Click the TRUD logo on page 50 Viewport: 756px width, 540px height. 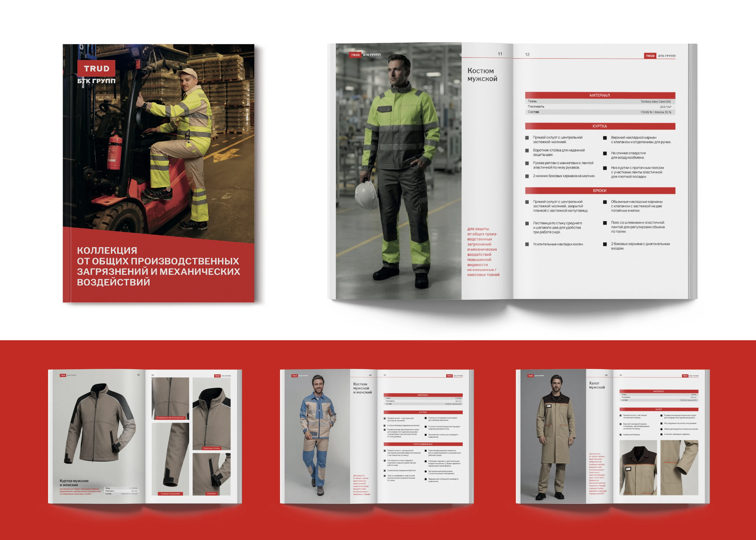click(x=449, y=376)
